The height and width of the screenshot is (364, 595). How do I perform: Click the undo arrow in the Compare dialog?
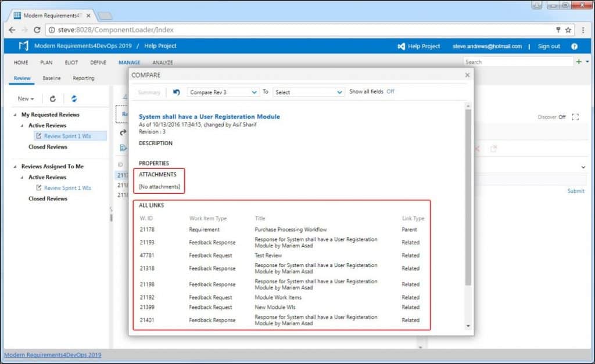177,92
